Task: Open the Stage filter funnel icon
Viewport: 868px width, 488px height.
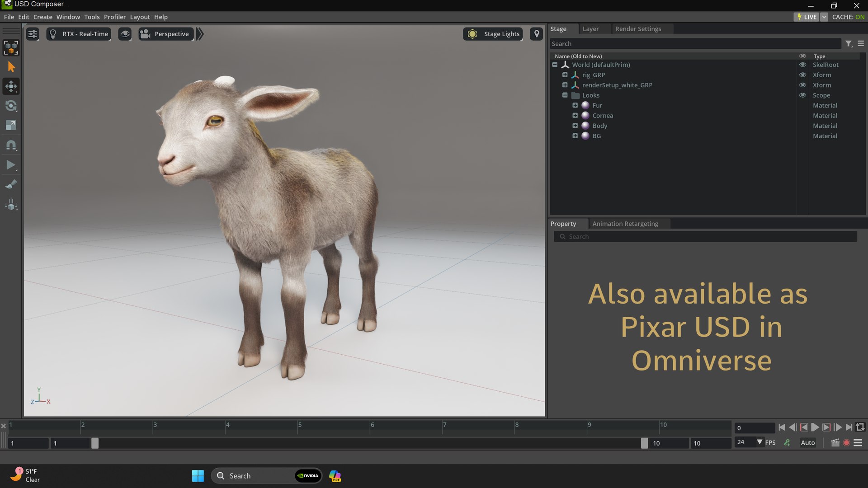Action: [849, 44]
